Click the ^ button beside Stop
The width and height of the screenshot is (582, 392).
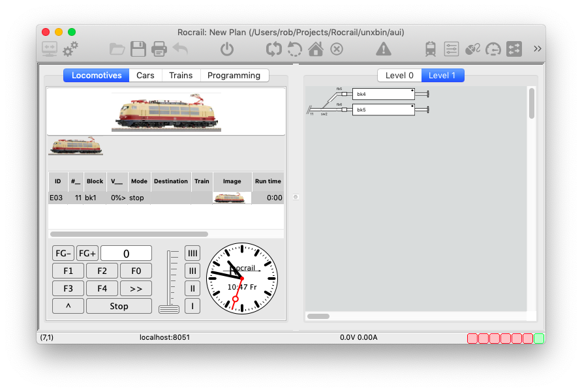click(69, 306)
